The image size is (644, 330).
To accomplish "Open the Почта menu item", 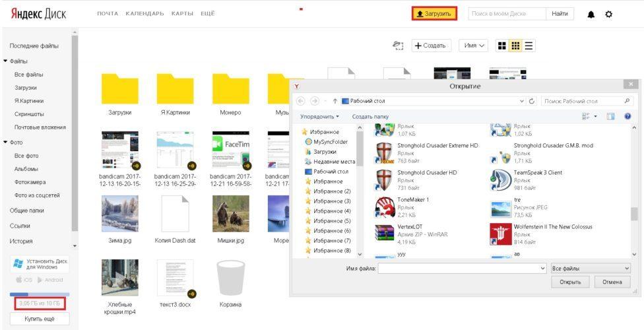I will [108, 14].
